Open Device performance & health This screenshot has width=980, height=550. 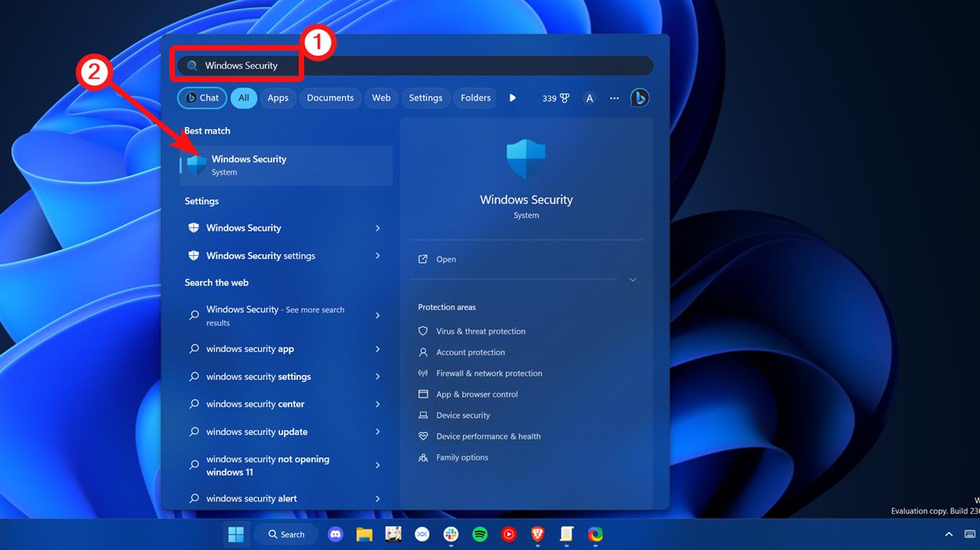tap(487, 435)
